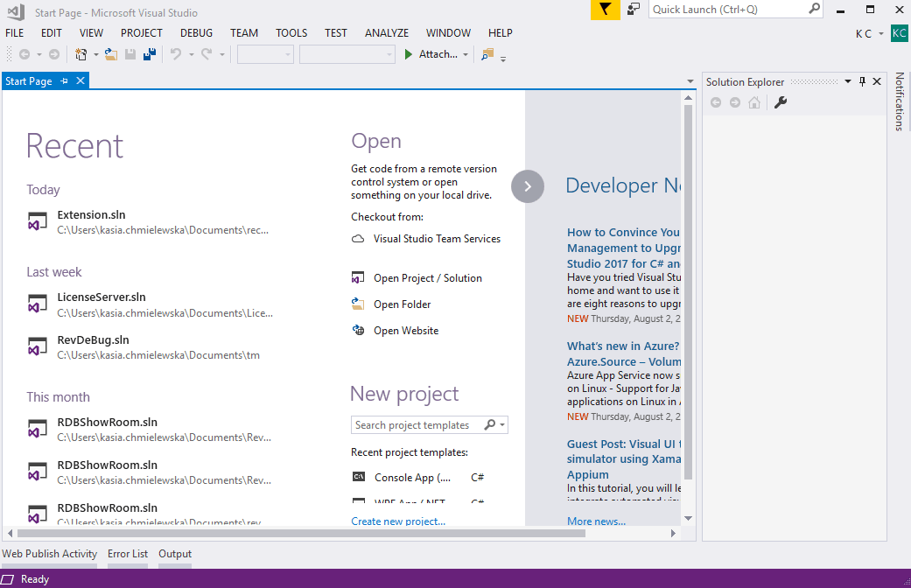
Task: Open the Output tab
Action: pos(175,554)
